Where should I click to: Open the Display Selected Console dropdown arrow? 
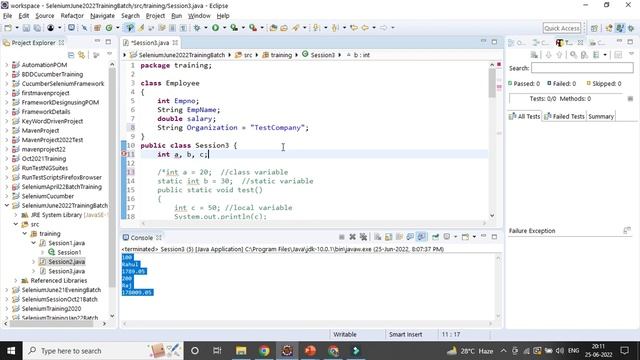456,237
